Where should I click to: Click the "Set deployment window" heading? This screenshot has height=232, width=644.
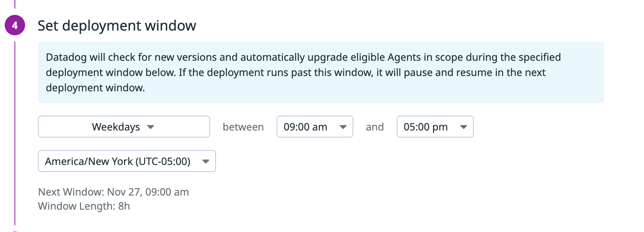click(x=117, y=26)
